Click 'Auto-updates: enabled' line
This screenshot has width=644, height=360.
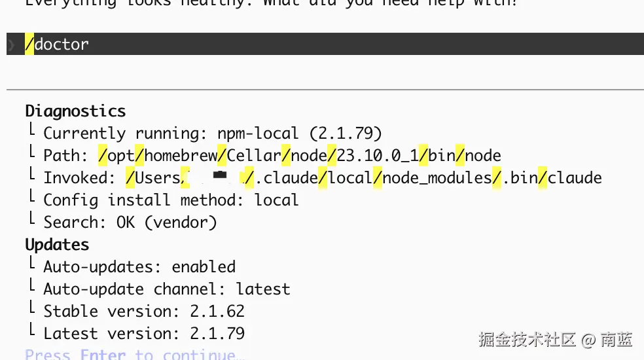click(139, 267)
